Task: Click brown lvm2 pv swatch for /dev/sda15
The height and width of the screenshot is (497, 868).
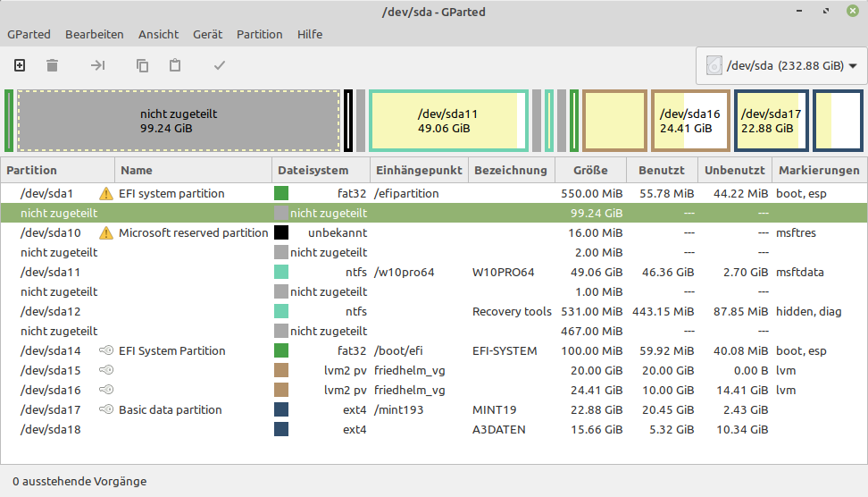Action: [281, 370]
